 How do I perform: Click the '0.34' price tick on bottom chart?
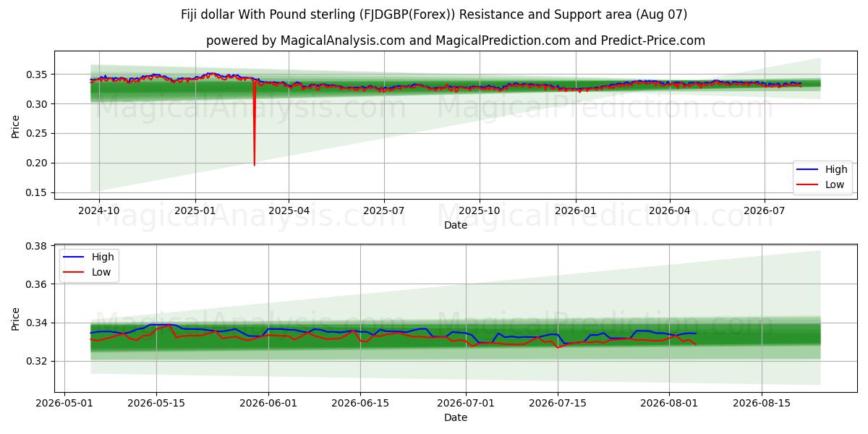(38, 323)
